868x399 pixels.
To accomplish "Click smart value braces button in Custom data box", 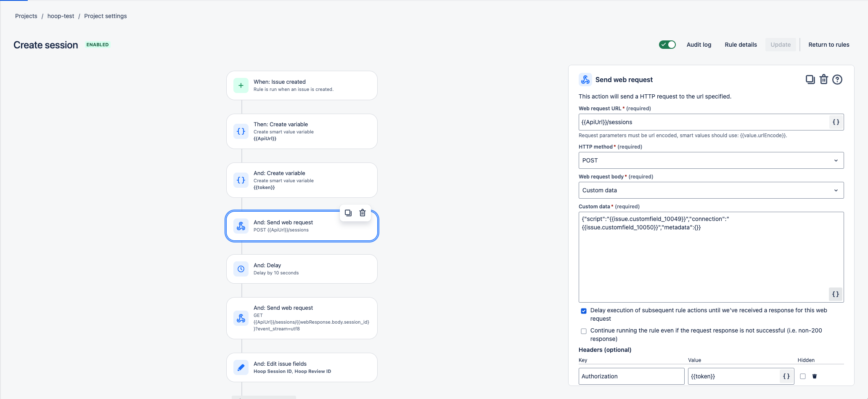I will click(x=836, y=294).
